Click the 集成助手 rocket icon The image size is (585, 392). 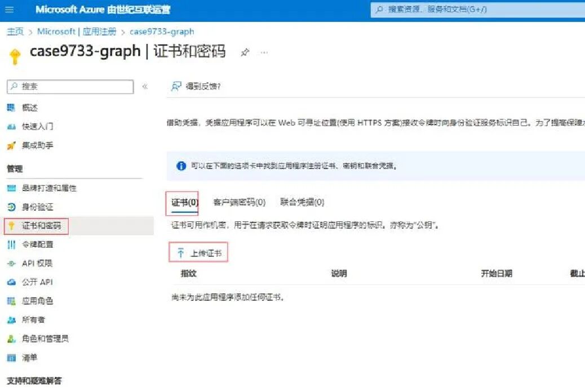(x=11, y=145)
